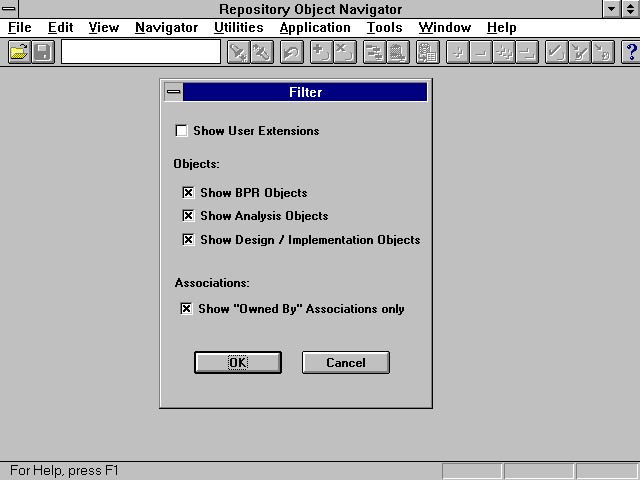This screenshot has height=480, width=640.
Task: Disable Show Design / Implementation Objects
Action: click(x=188, y=240)
